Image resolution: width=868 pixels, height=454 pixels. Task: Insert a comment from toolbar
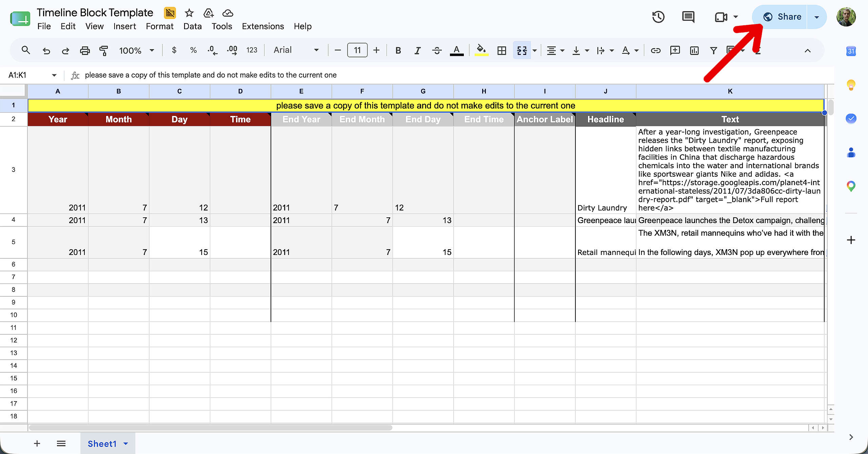675,51
